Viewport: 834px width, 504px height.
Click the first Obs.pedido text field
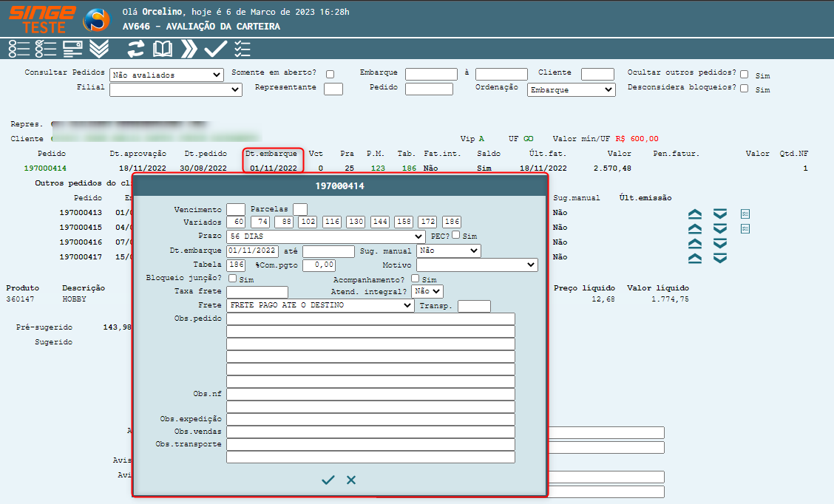(370, 319)
